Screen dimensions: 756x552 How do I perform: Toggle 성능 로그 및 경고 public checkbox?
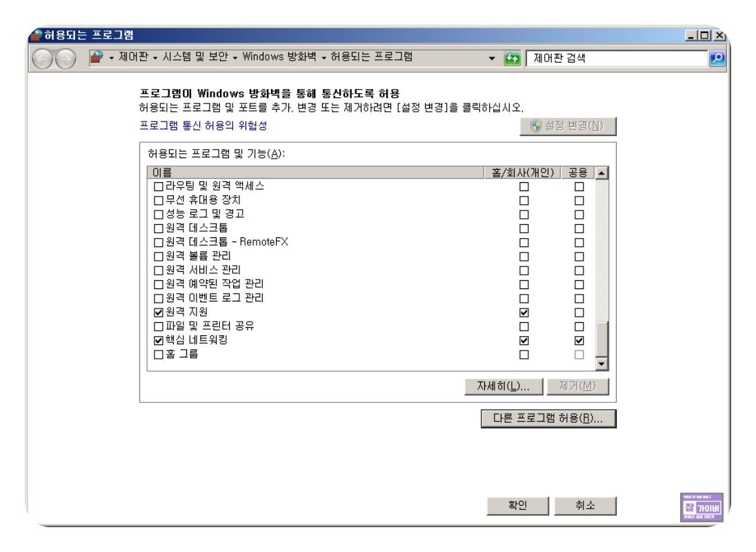tap(579, 215)
